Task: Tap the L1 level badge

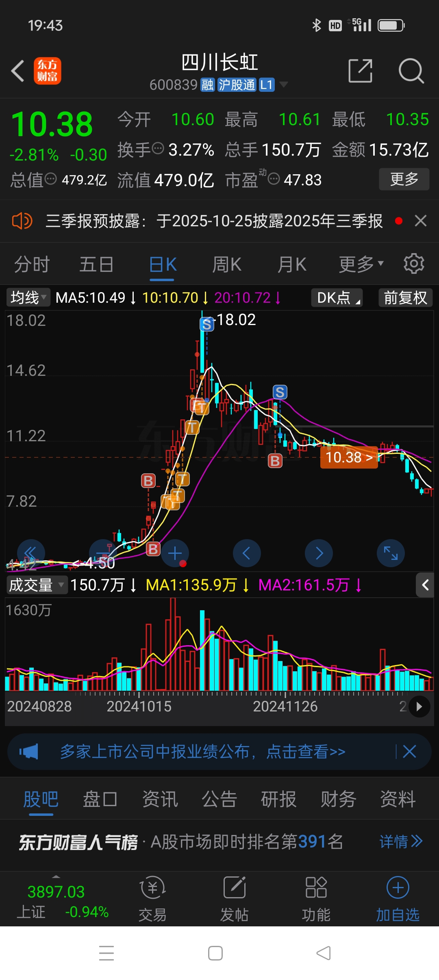Action: (267, 85)
